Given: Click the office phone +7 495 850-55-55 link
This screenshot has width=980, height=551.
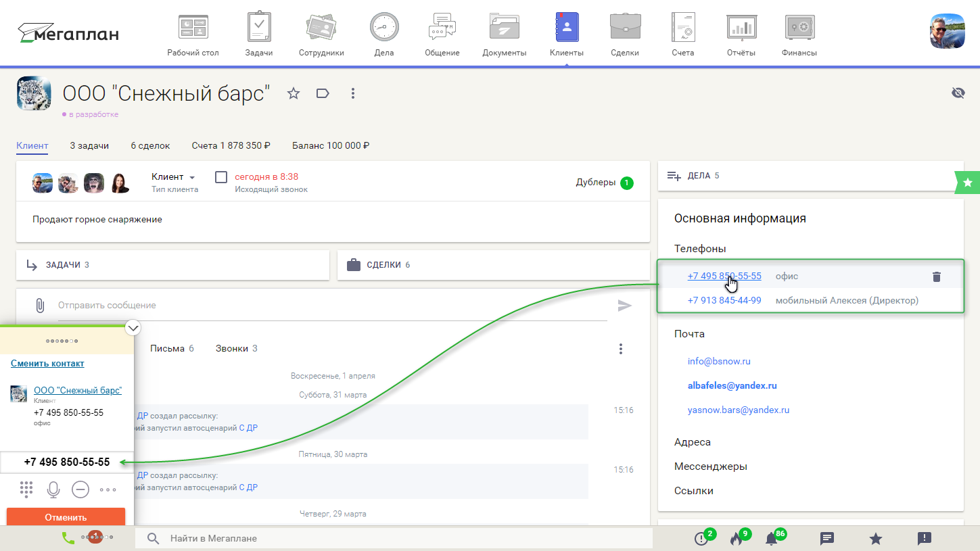Looking at the screenshot, I should 724,276.
